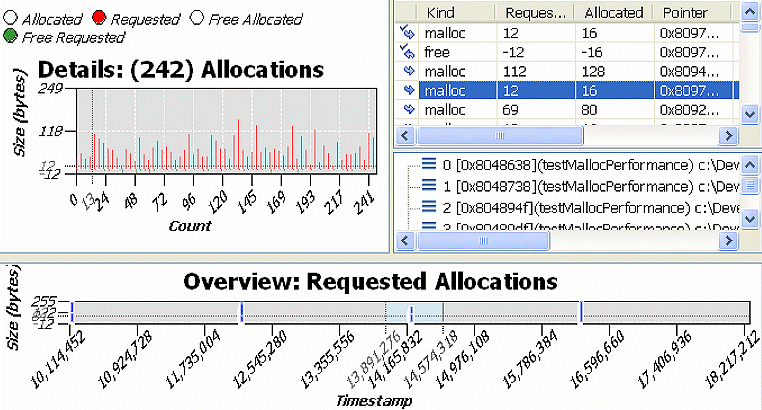Click the icon on the first malloc row
This screenshot has width=762, height=410.
click(x=407, y=33)
